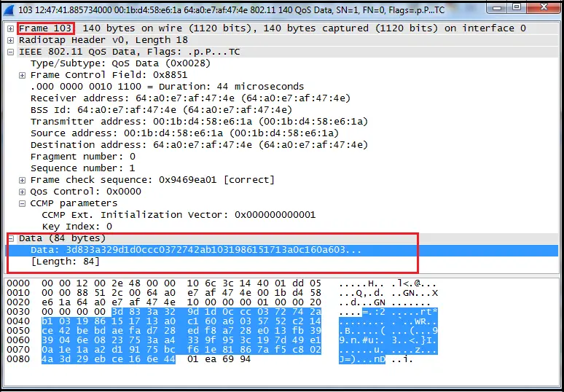Click the Qos Control: 0x0000 text
Viewport: 564px width, 392px height.
pos(85,192)
